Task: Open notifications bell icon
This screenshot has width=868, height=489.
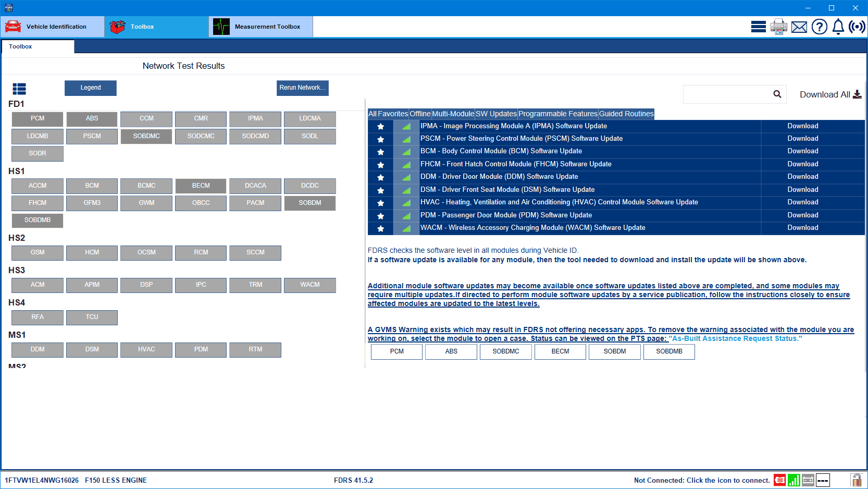Action: pyautogui.click(x=838, y=27)
